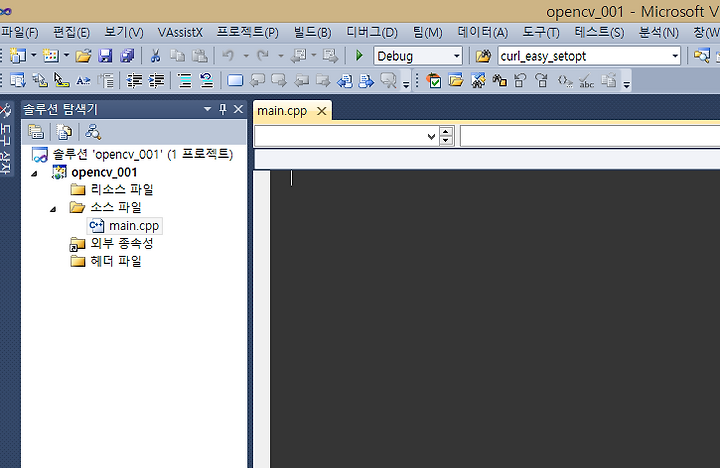Click the Navigate Forward icon

click(330, 56)
